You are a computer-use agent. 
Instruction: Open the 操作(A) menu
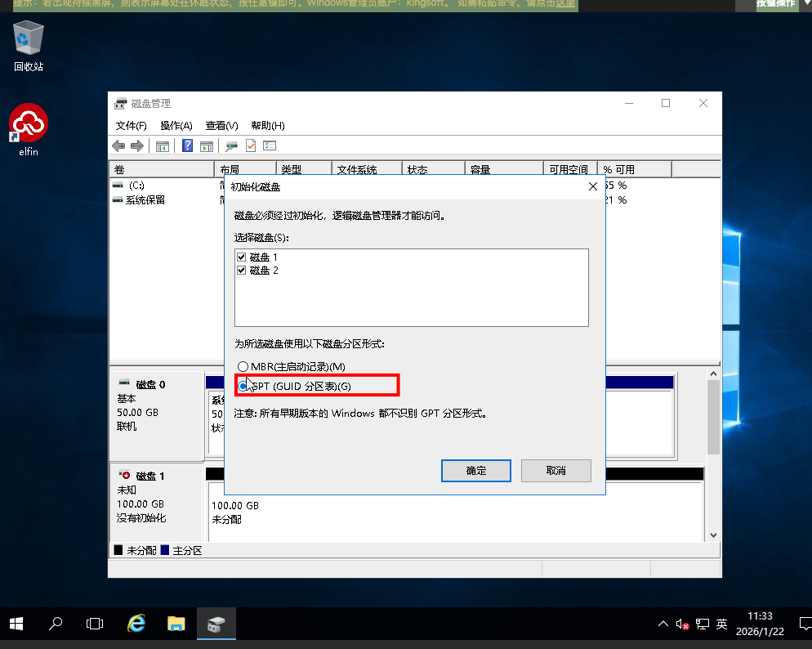point(176,126)
